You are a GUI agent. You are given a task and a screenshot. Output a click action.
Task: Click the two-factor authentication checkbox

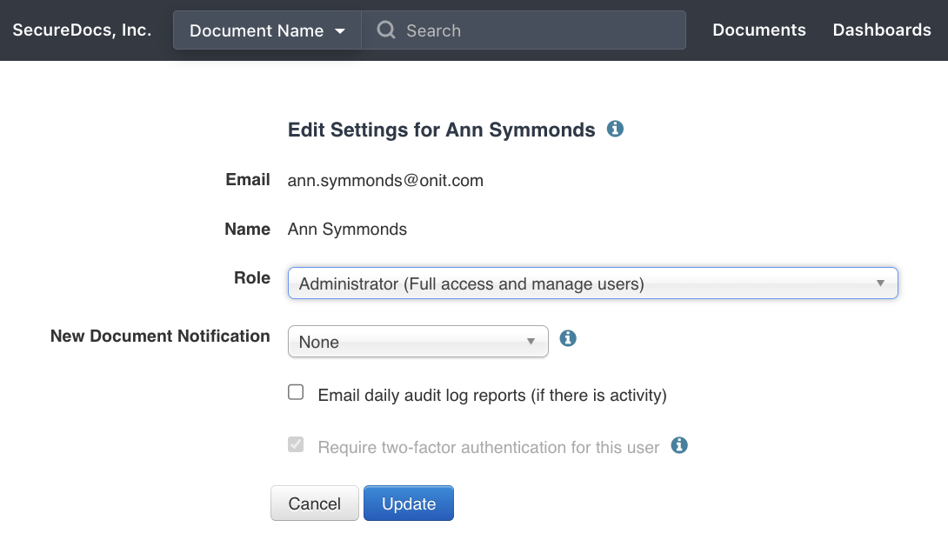tap(296, 444)
